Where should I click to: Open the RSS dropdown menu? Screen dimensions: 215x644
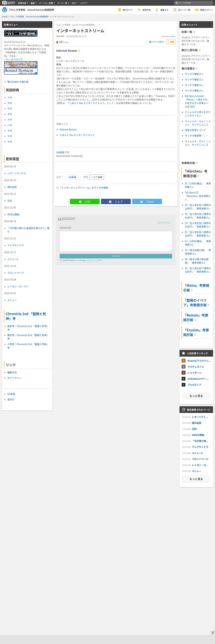point(74,3)
